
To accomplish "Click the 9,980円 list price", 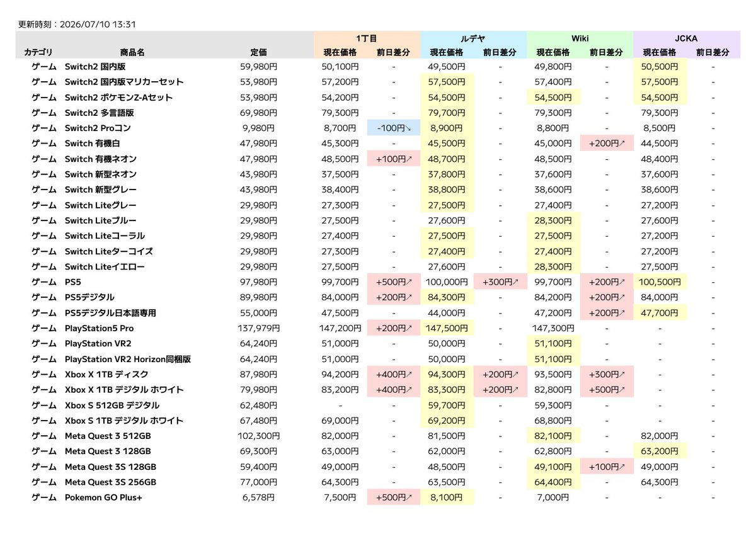I will pyautogui.click(x=258, y=128).
